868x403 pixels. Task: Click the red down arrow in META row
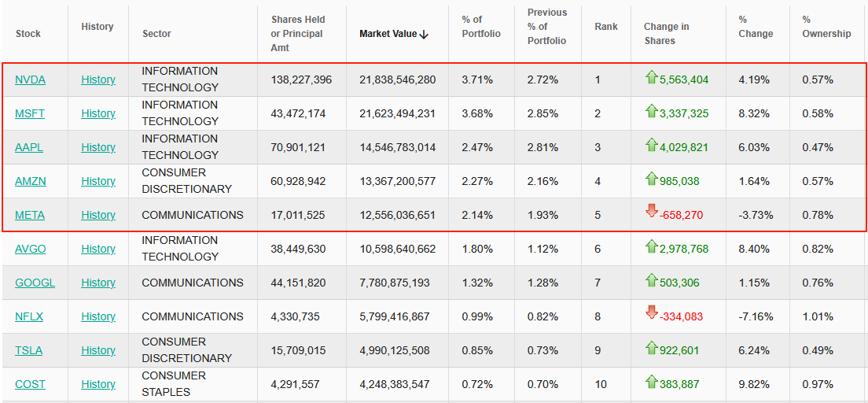point(651,211)
